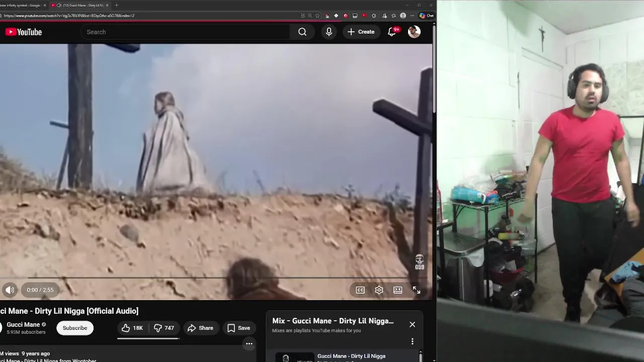644x362 pixels.
Task: Open Copilot Chat in the browser
Action: [427, 16]
